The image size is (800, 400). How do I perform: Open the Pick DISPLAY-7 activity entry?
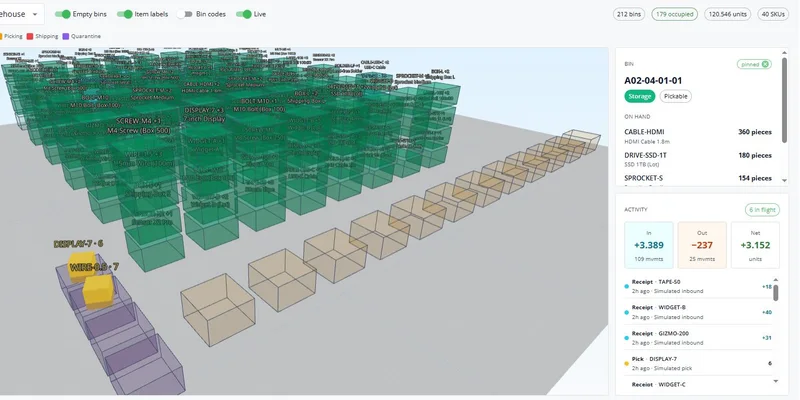tap(698, 363)
